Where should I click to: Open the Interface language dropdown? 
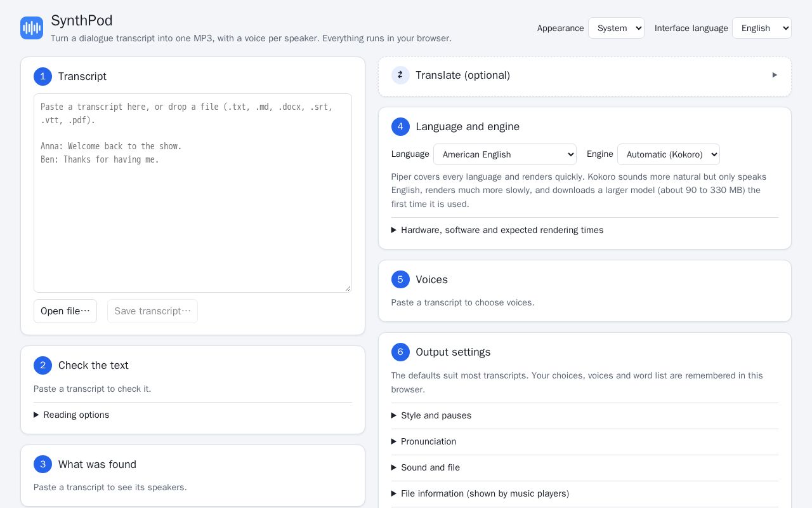(x=761, y=28)
